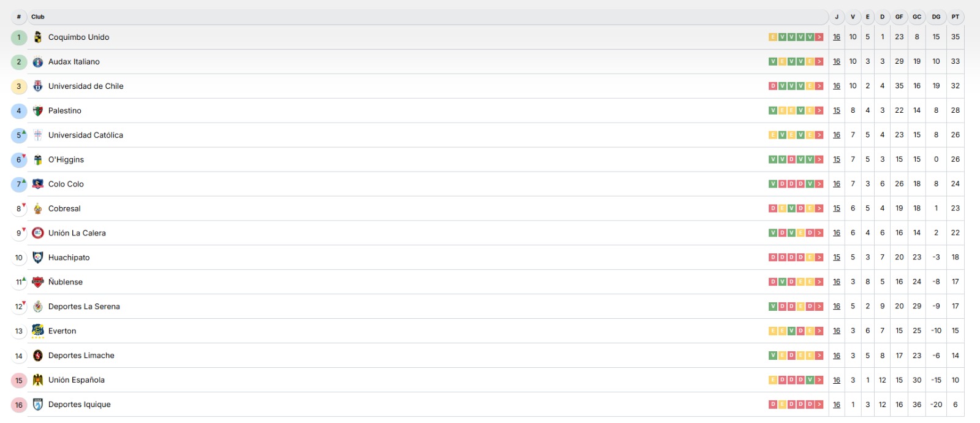Click the Everton club crest
This screenshot has height=423, width=980.
point(38,331)
